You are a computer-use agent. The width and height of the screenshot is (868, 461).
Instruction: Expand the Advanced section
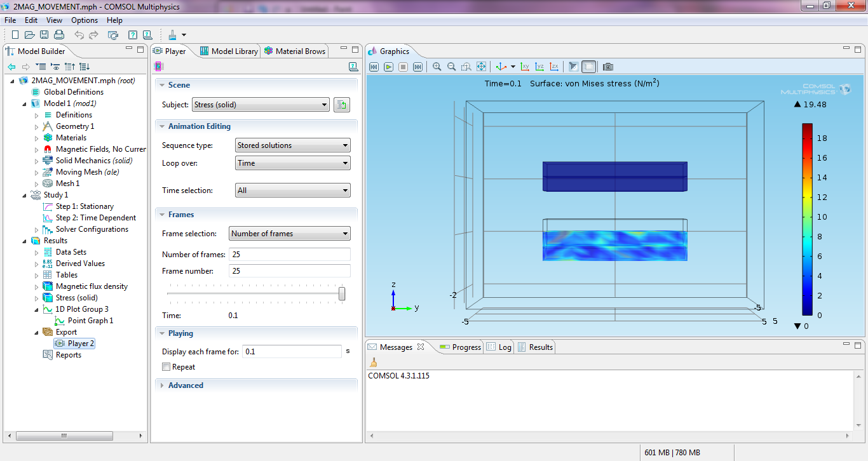[x=186, y=385]
